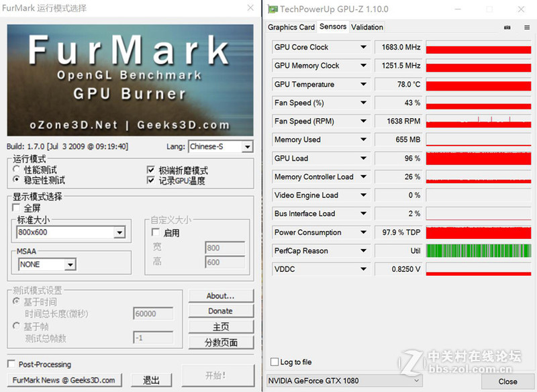
Task: Select the 基于帧 radio button
Action: [x=16, y=326]
